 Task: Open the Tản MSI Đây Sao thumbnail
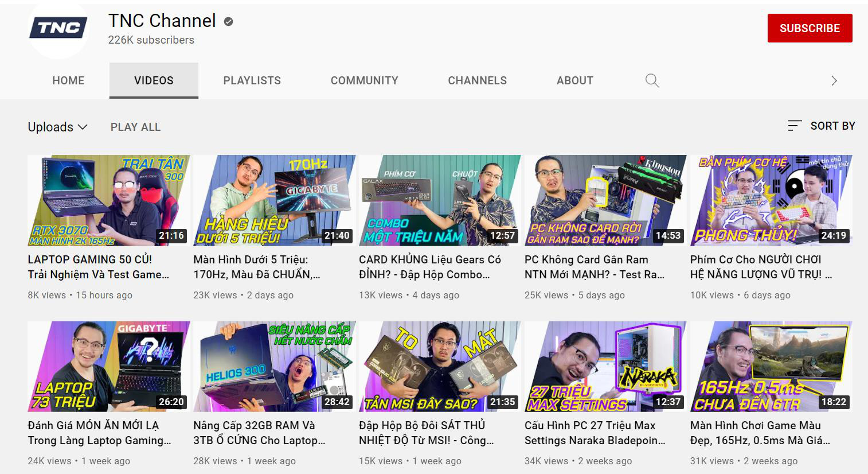pos(440,366)
